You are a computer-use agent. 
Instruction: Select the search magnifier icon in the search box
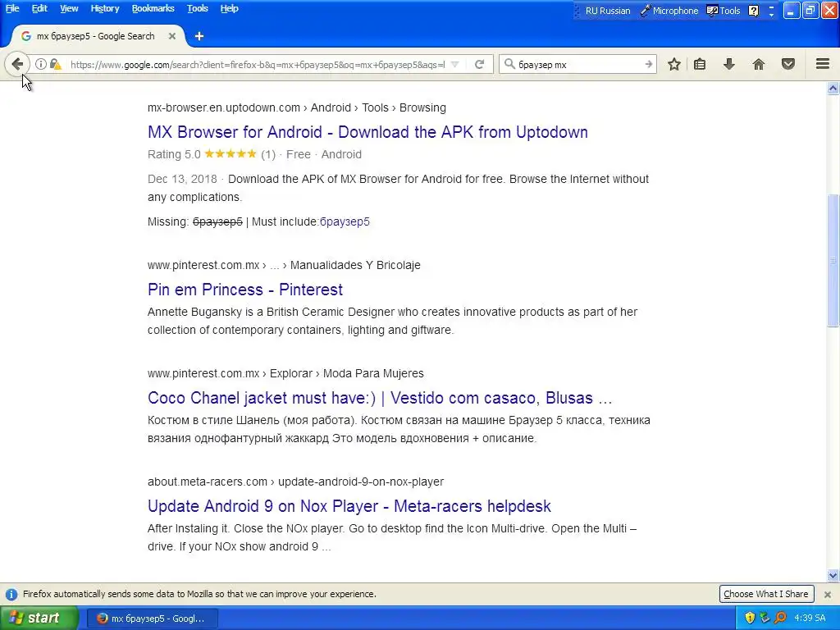point(509,64)
